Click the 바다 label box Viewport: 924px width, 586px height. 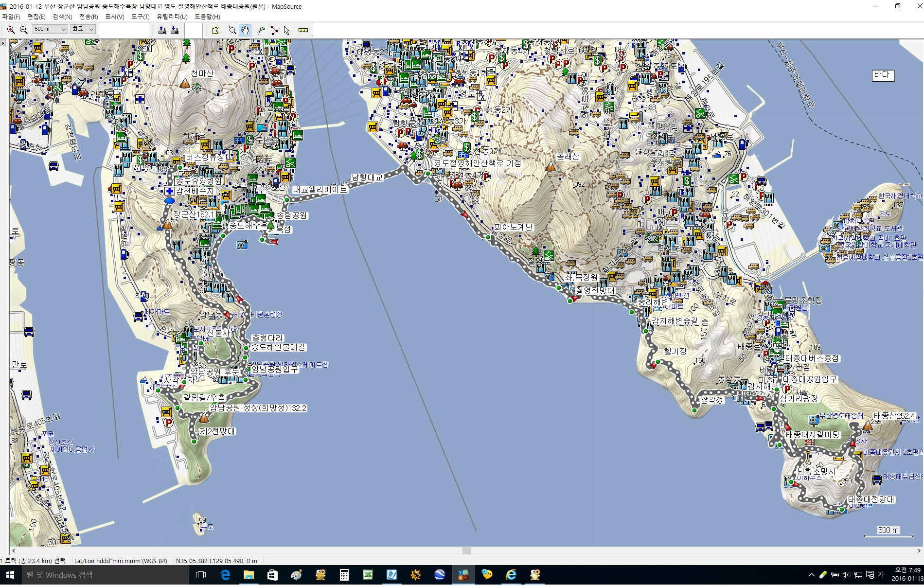coord(883,75)
